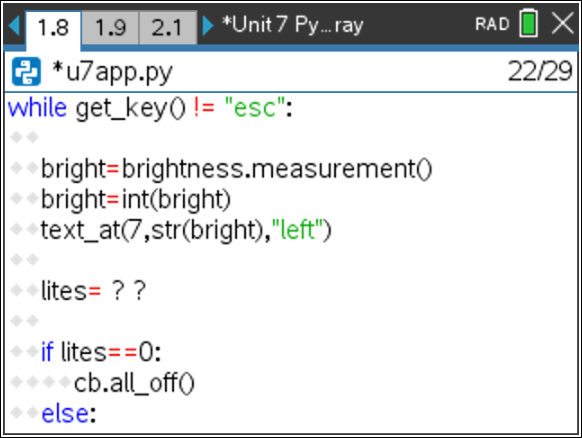Click the left page-scroll arrow
The height and width of the screenshot is (438, 582).
[x=14, y=25]
